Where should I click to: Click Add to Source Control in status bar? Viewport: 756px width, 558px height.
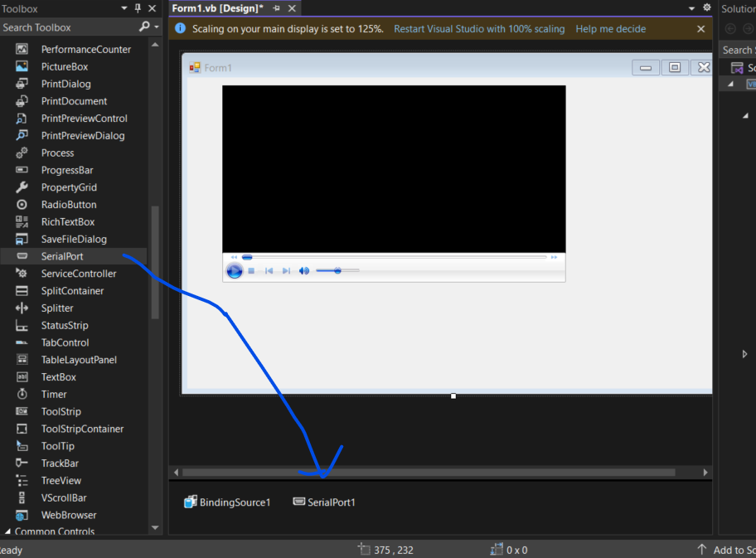tap(727, 550)
